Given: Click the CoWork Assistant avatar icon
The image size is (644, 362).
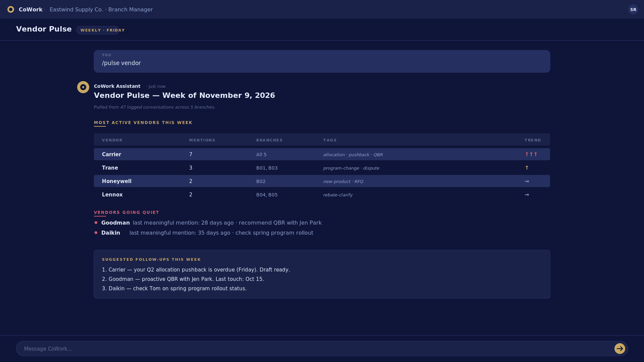Looking at the screenshot, I should 83,87.
